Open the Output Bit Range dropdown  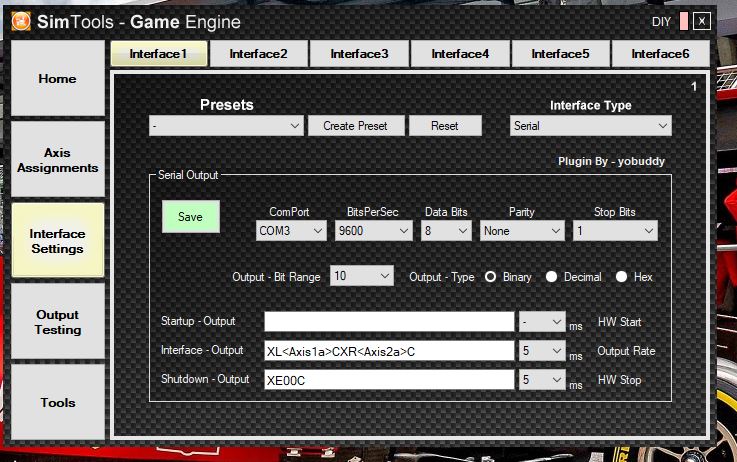(x=362, y=276)
